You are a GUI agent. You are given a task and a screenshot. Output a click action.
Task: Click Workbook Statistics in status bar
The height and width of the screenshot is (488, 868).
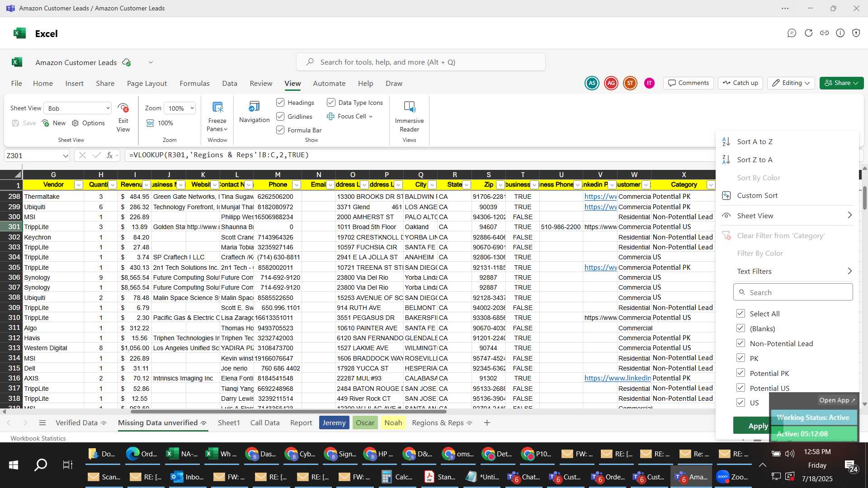tap(38, 438)
